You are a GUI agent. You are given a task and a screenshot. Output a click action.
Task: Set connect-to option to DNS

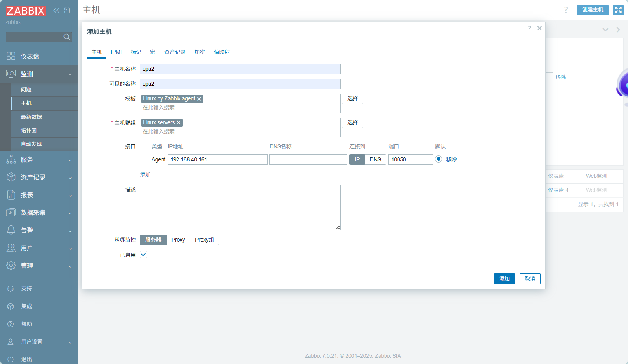(x=375, y=159)
